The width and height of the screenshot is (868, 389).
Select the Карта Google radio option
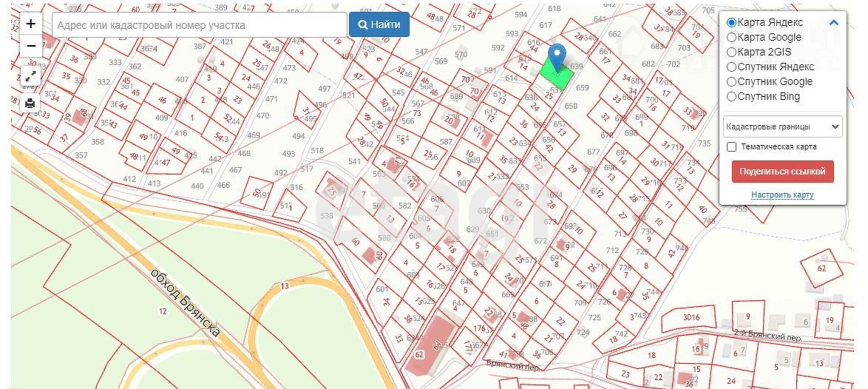[x=732, y=37]
